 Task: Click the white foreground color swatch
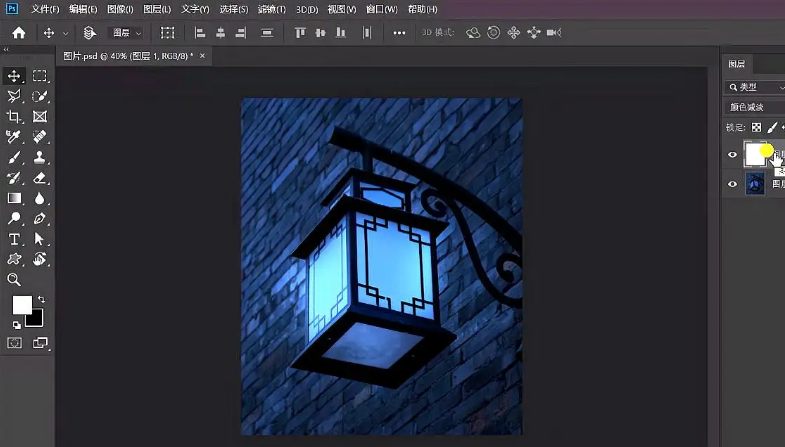tap(21, 305)
